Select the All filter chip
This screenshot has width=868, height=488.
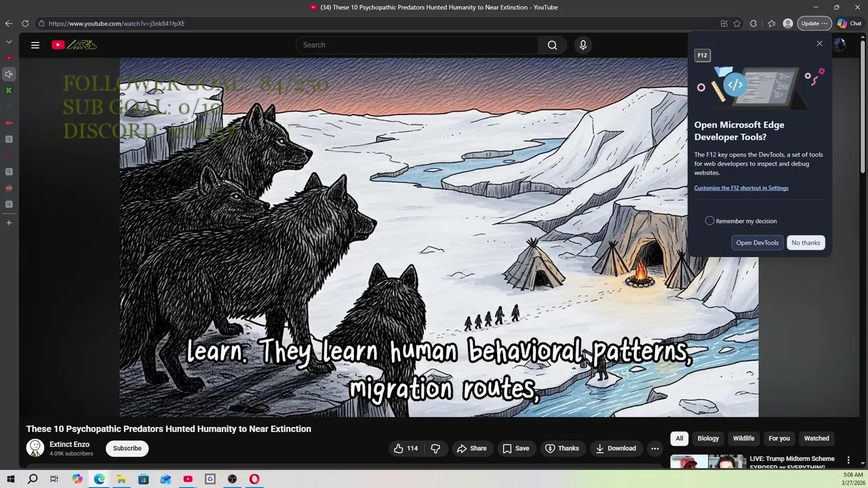[x=679, y=439]
